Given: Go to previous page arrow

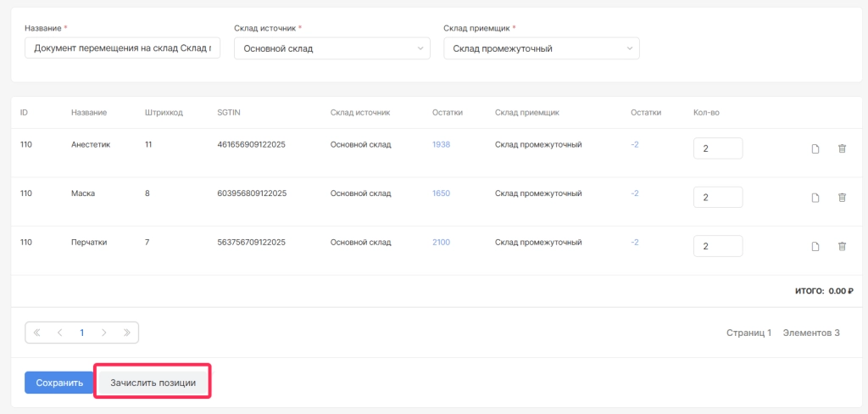Looking at the screenshot, I should 59,333.
